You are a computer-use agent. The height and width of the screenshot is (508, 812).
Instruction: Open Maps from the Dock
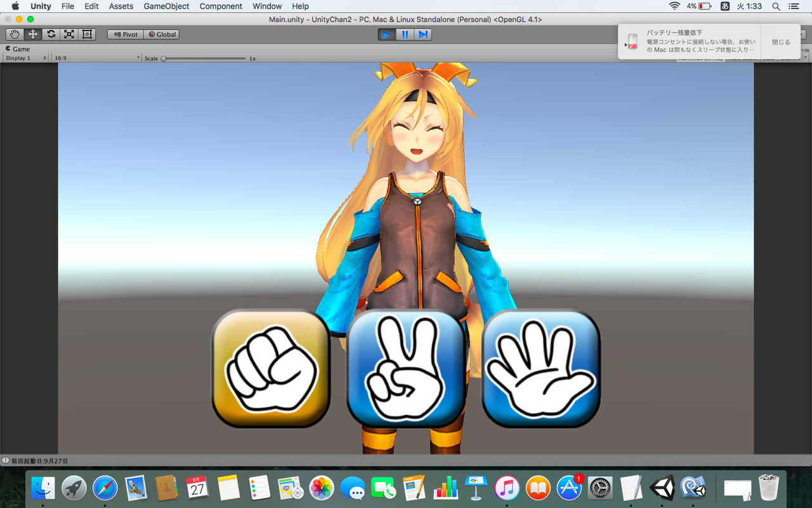(x=291, y=488)
